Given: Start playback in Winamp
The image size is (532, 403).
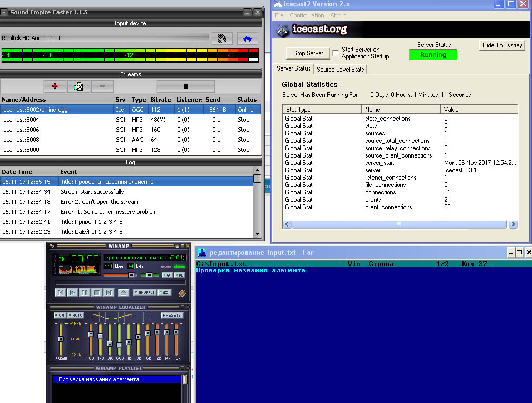Looking at the screenshot, I should point(72,292).
